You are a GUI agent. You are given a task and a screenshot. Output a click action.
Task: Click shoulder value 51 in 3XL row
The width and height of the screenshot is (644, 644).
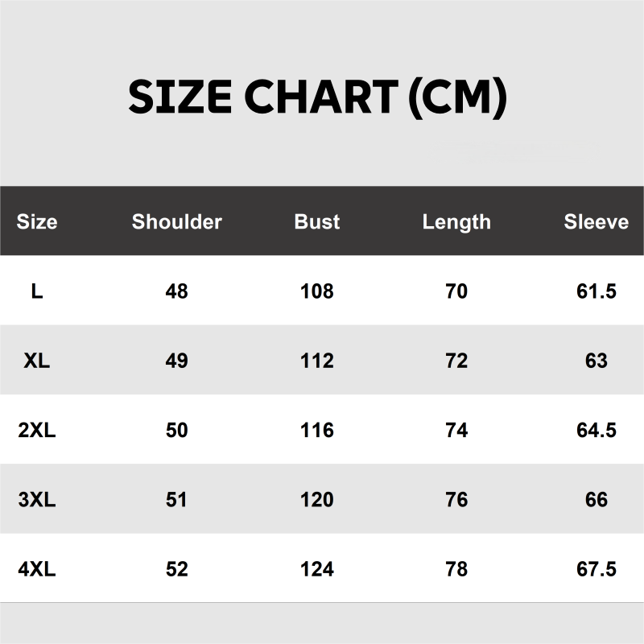176,500
